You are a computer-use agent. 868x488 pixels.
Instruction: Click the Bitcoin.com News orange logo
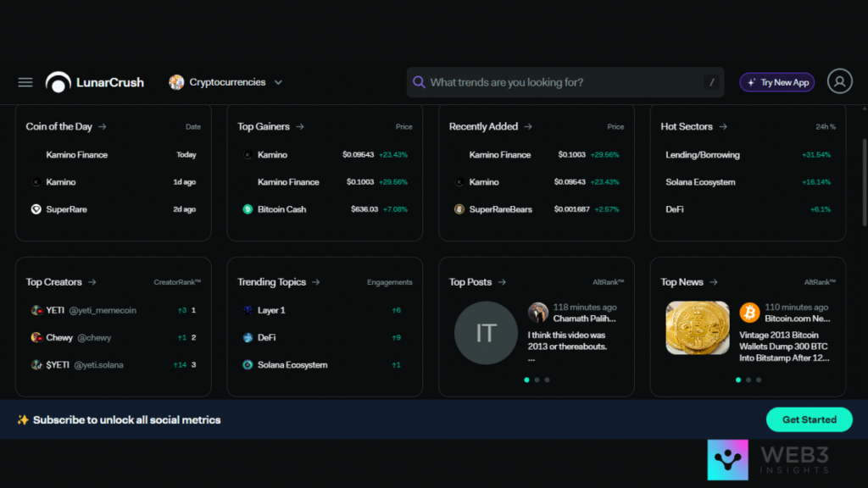tap(749, 313)
